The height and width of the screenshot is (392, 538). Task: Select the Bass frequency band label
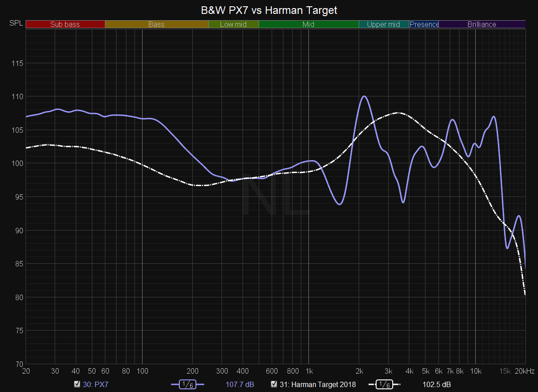pos(156,25)
